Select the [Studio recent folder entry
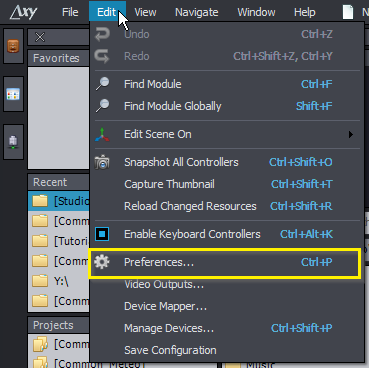 click(x=59, y=201)
